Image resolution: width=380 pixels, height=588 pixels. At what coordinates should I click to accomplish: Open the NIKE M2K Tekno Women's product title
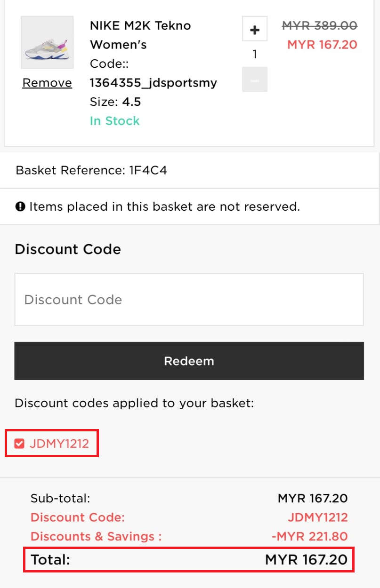140,35
